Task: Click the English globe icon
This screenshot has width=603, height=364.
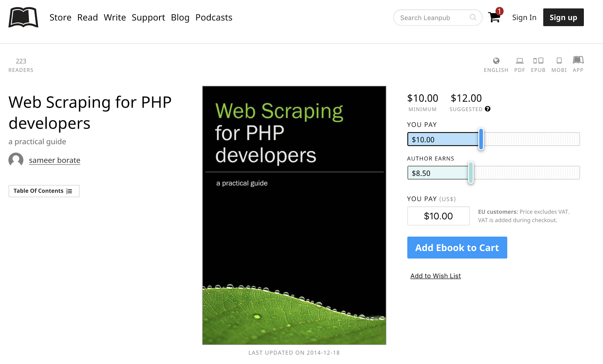Action: point(496,61)
